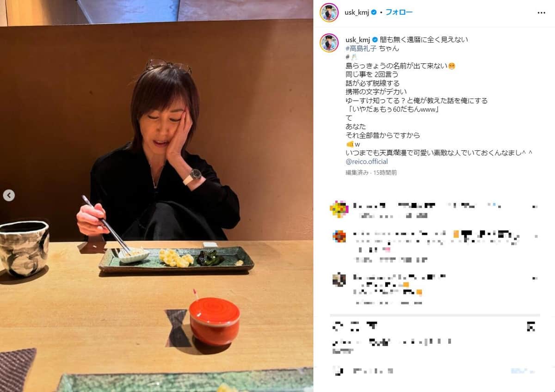Like the first comment with heart icon

click(535, 206)
